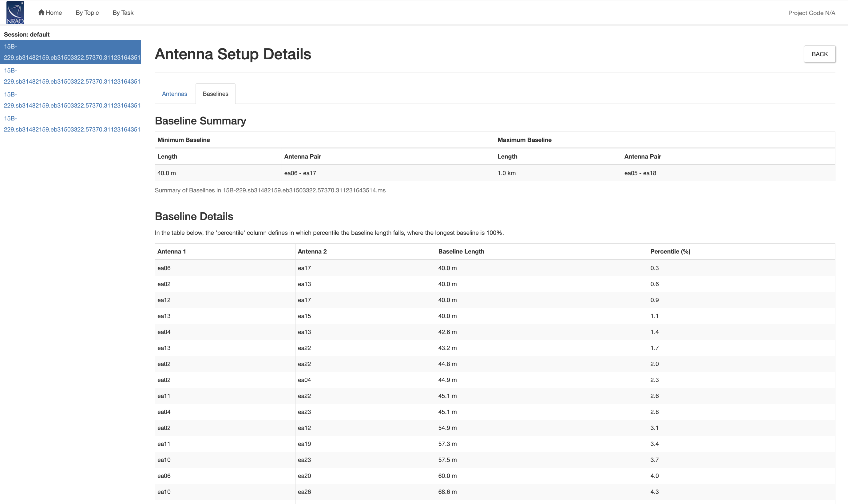Open the By Topic menu item

87,13
